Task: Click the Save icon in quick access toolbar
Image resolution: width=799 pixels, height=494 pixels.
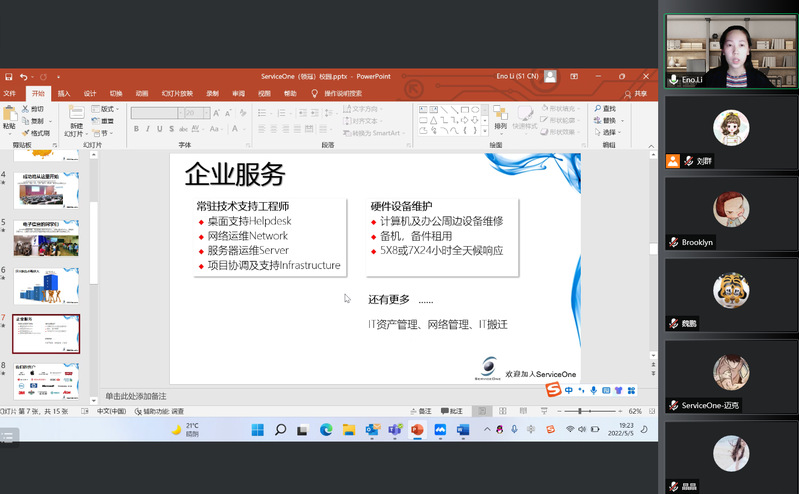Action: 8,76
